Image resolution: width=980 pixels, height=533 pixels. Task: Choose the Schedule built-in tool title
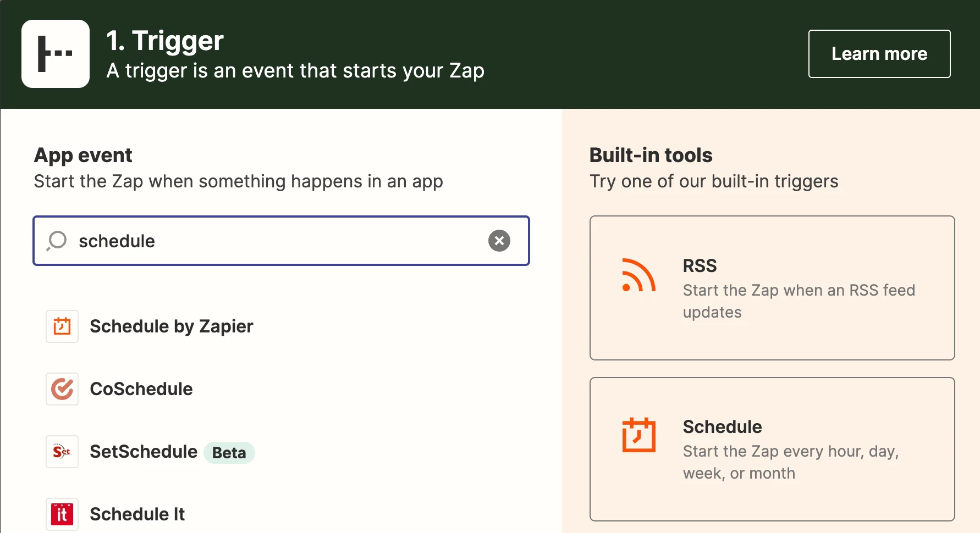[722, 427]
